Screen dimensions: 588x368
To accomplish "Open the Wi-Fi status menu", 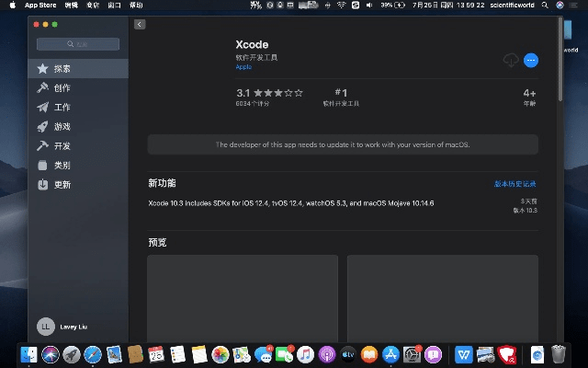I will [341, 6].
